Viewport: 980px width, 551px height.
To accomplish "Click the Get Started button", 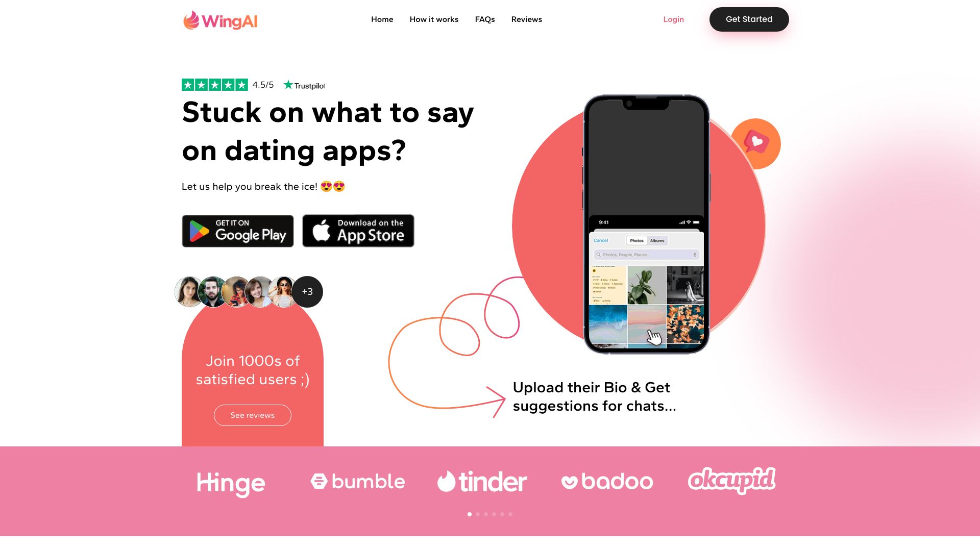I will click(x=749, y=19).
